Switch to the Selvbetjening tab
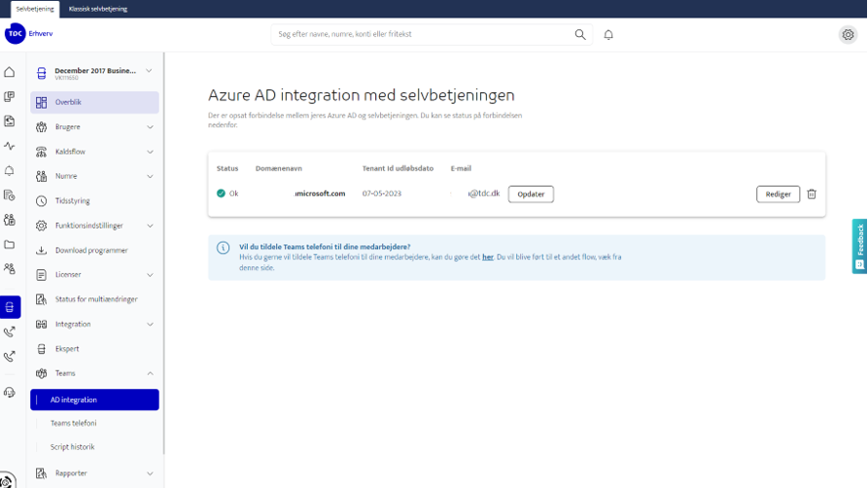Screen dimensions: 868x488 coord(35,9)
